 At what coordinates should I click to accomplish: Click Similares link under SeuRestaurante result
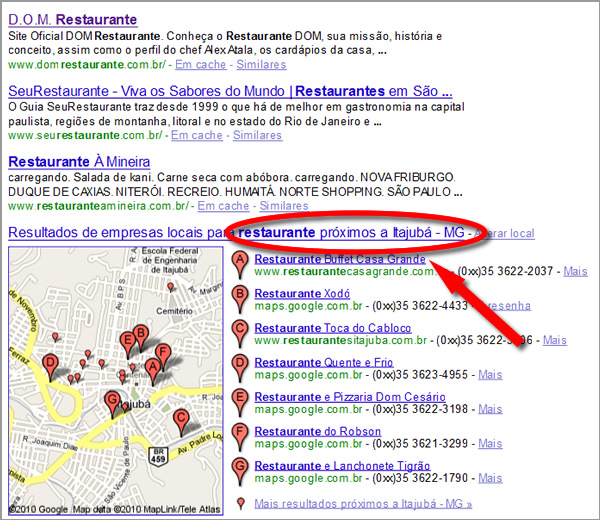[257, 135]
